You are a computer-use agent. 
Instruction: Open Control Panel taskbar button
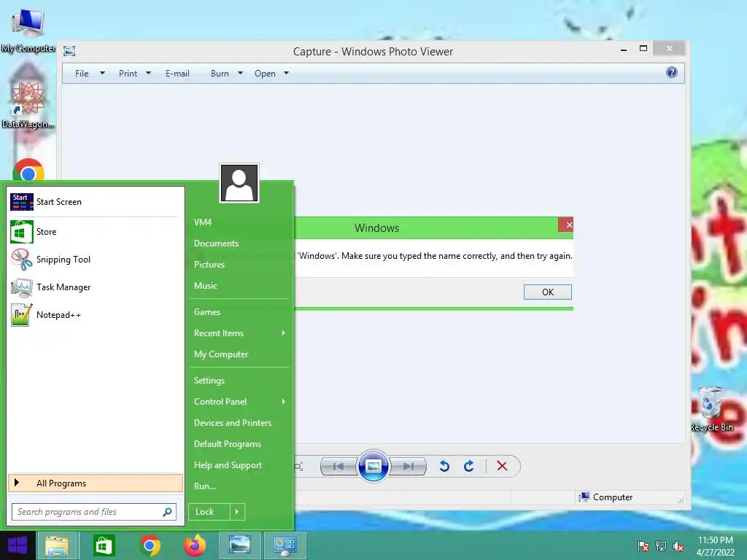(x=285, y=545)
